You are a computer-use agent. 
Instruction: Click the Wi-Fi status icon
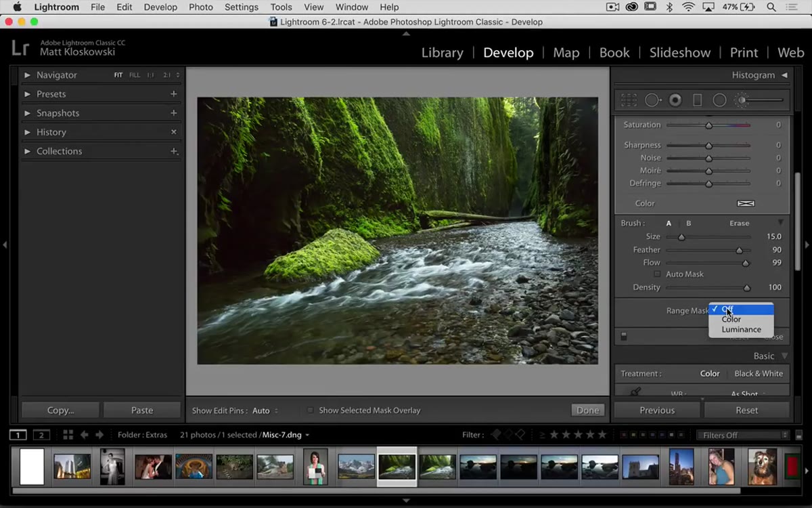click(689, 7)
